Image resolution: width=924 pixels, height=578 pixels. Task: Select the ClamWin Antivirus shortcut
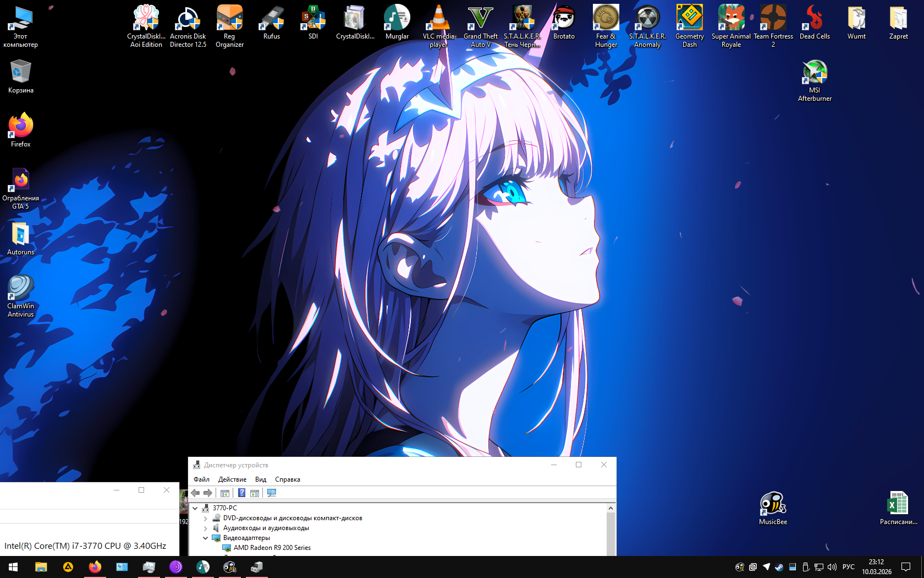pyautogui.click(x=20, y=296)
